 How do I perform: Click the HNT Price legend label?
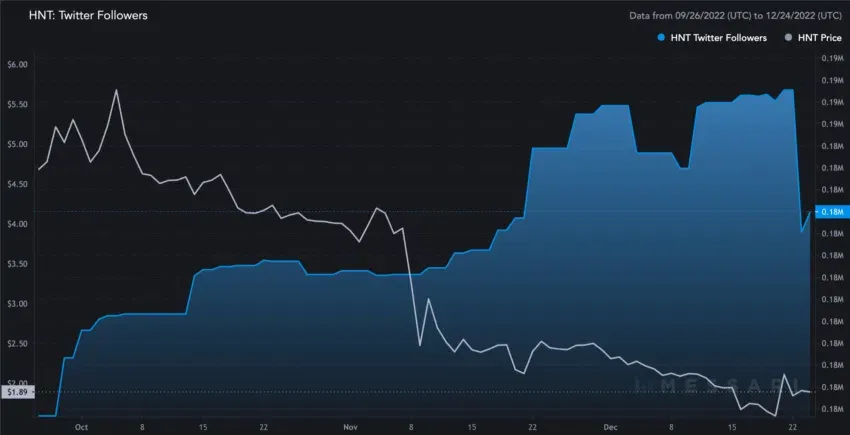point(820,37)
